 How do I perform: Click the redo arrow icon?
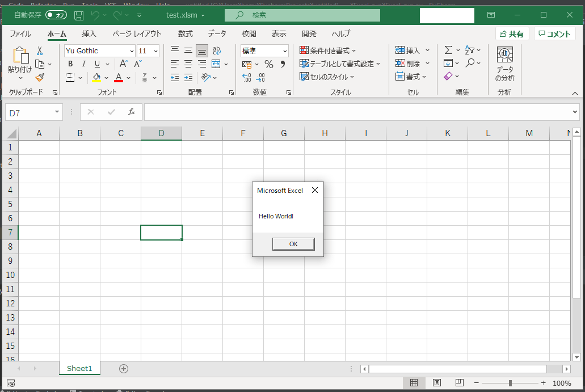(117, 15)
